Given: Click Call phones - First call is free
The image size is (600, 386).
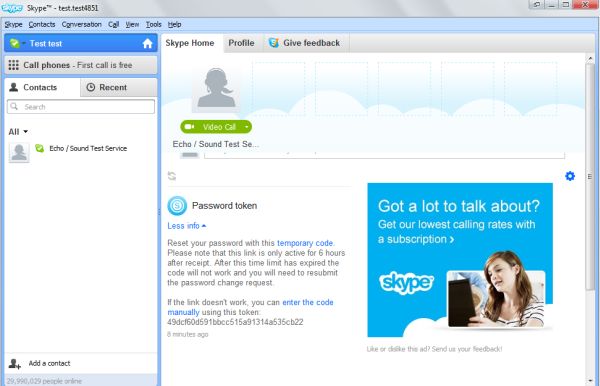Looking at the screenshot, I should [x=81, y=65].
